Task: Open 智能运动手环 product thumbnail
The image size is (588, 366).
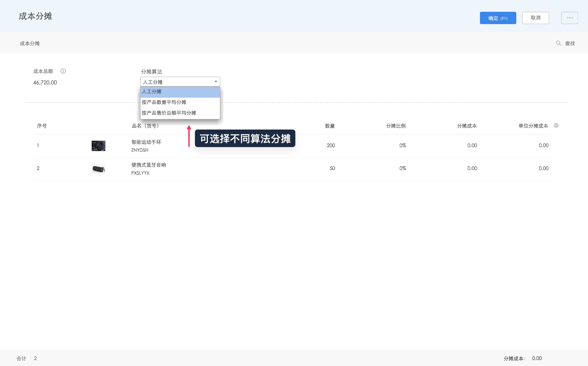Action: coord(98,146)
